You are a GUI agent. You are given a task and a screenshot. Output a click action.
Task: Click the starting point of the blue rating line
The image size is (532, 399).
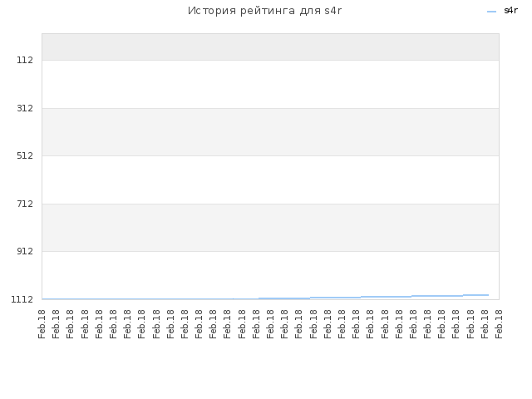click(42, 299)
